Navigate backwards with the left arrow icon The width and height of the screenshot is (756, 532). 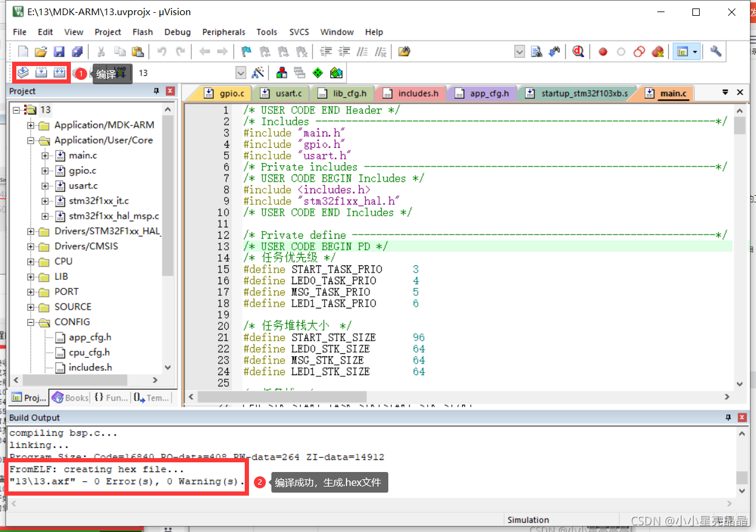pos(204,52)
